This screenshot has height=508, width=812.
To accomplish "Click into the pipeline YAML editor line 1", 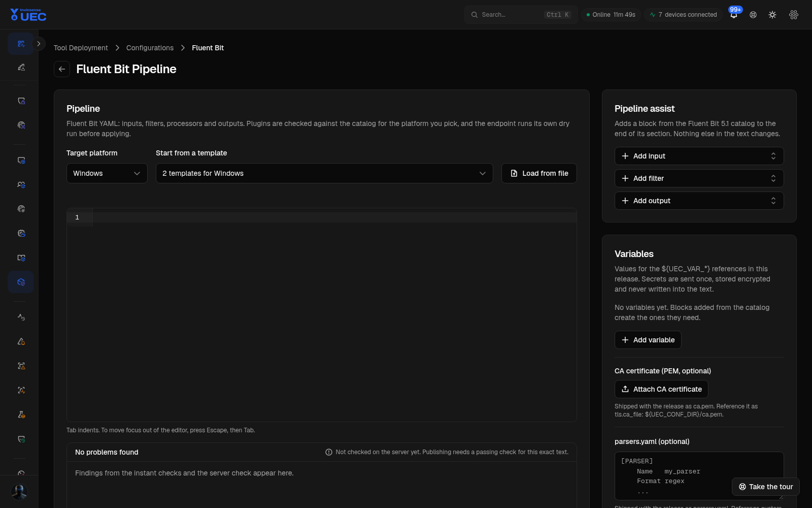I will (x=334, y=217).
